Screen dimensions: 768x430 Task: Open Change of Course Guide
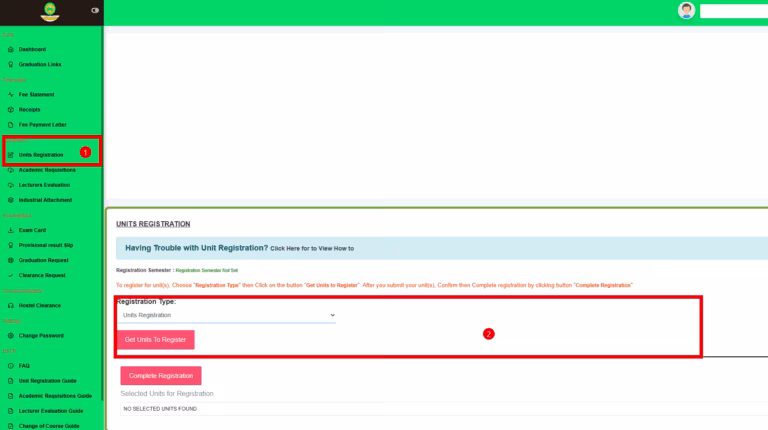pos(49,426)
